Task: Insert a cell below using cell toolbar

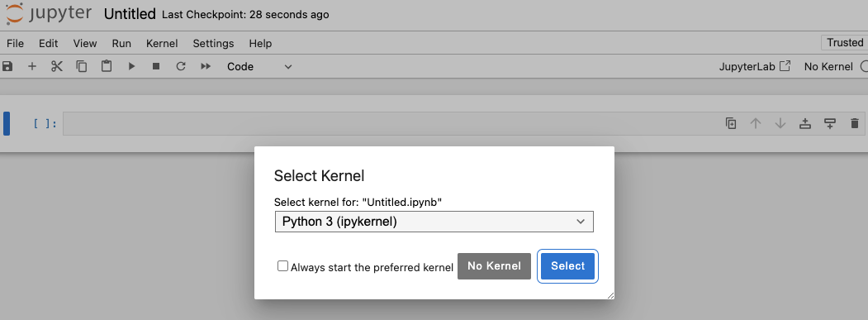Action: [x=830, y=124]
